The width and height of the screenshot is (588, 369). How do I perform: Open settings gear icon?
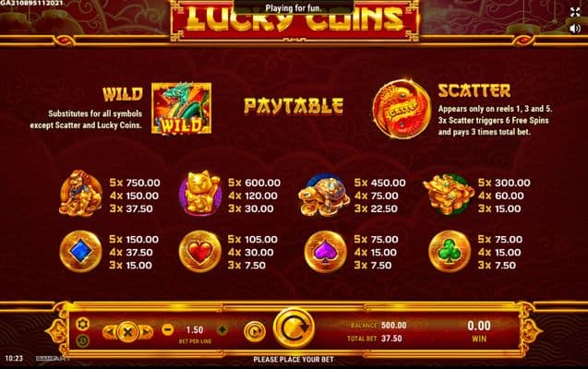[82, 324]
